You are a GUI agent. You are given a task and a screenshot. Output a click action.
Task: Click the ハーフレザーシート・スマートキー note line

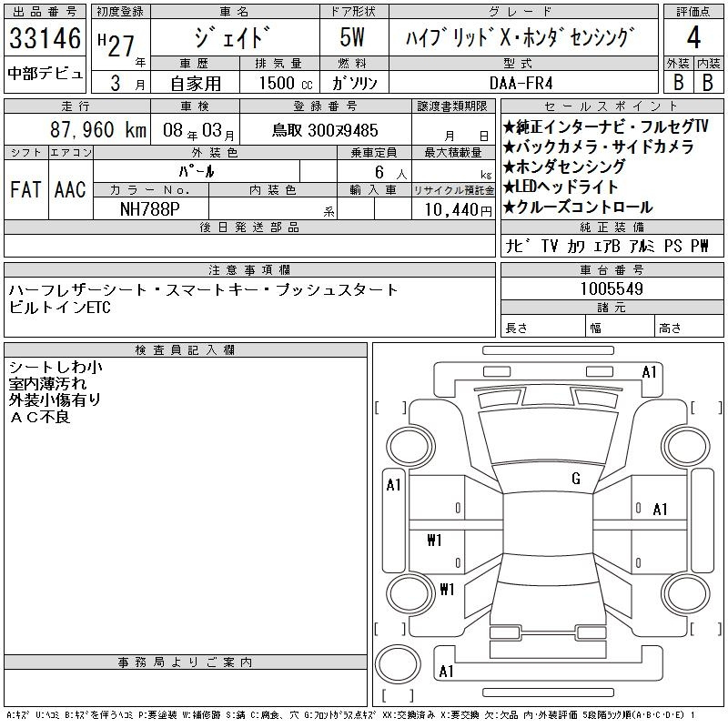203,289
